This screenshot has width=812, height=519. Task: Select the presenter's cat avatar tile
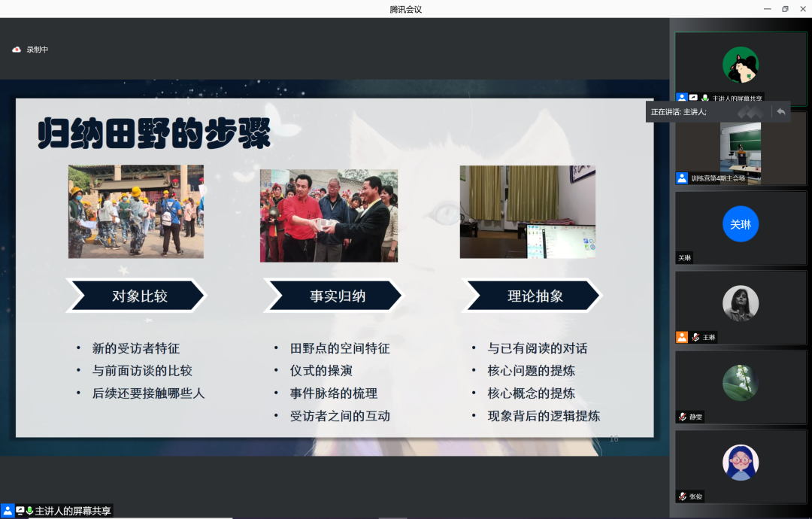pos(740,65)
